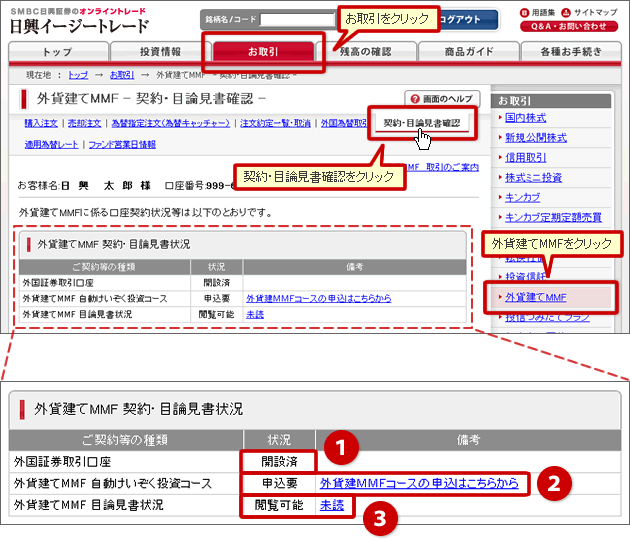Open the トップ navigation tab

point(58,51)
